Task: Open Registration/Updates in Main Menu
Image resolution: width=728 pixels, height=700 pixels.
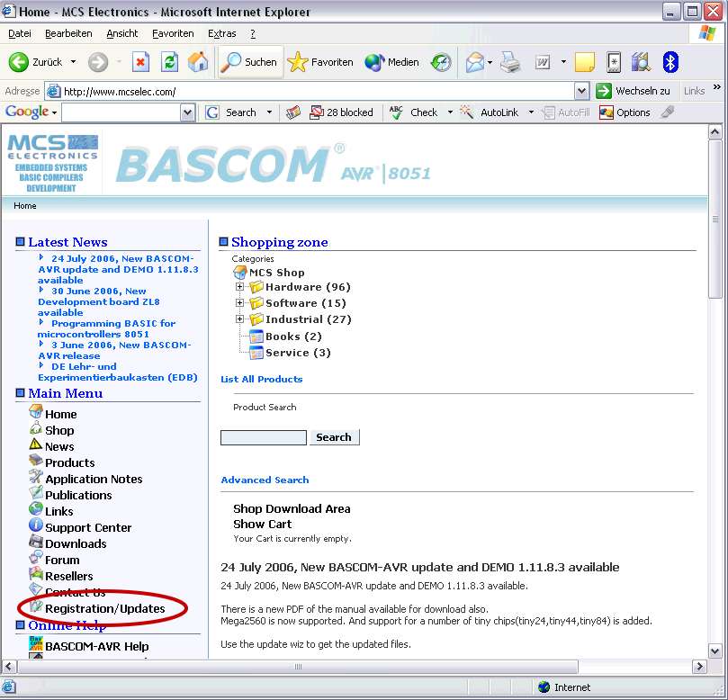Action: (105, 608)
